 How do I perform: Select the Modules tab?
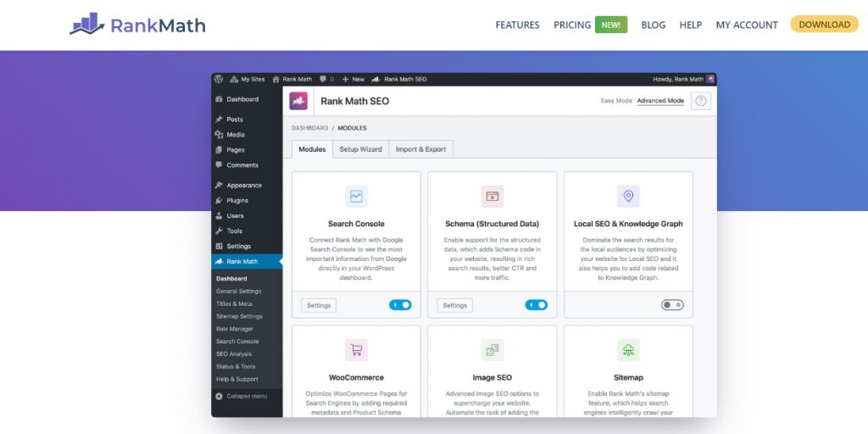point(312,149)
